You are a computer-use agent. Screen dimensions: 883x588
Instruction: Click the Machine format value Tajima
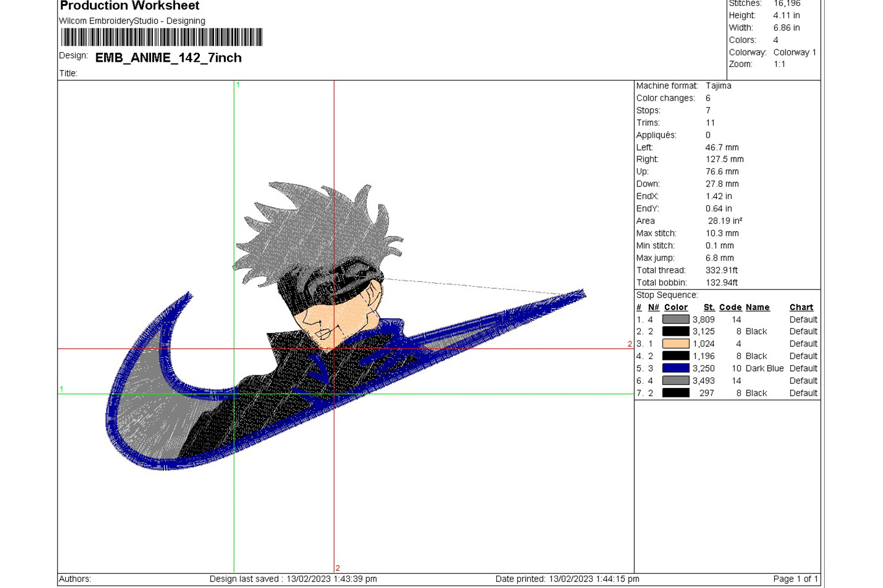(x=718, y=86)
